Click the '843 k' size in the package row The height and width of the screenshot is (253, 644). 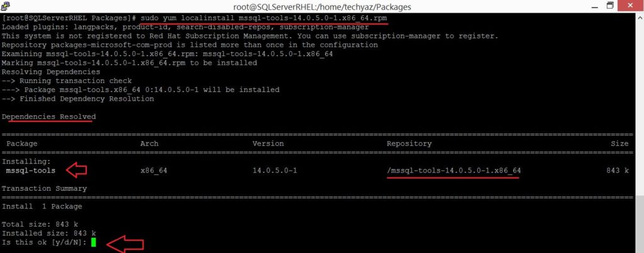click(618, 171)
